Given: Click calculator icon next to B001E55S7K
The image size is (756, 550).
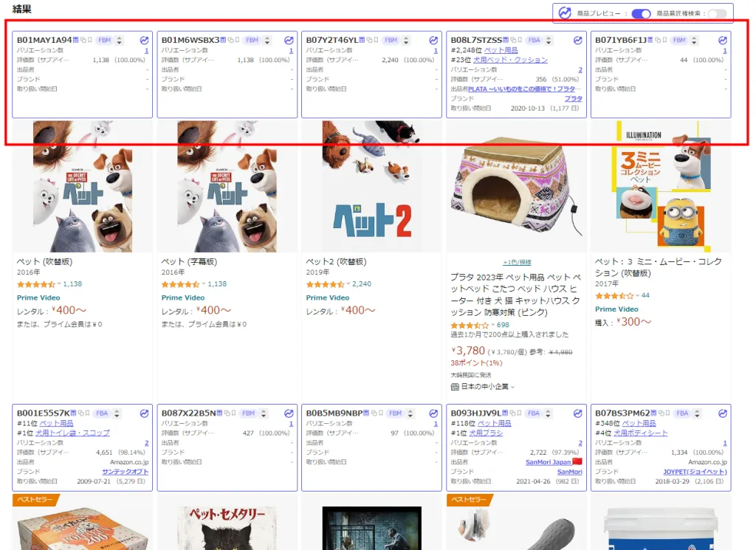Looking at the screenshot, I should pyautogui.click(x=73, y=413).
